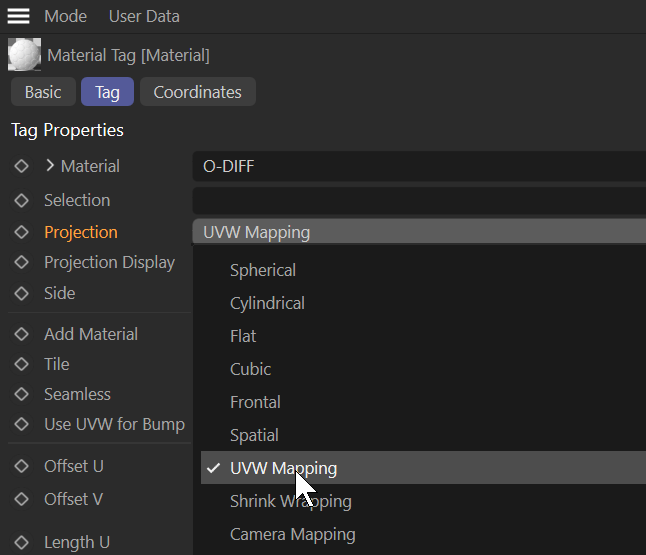Open the hamburger menu icon

click(x=19, y=16)
